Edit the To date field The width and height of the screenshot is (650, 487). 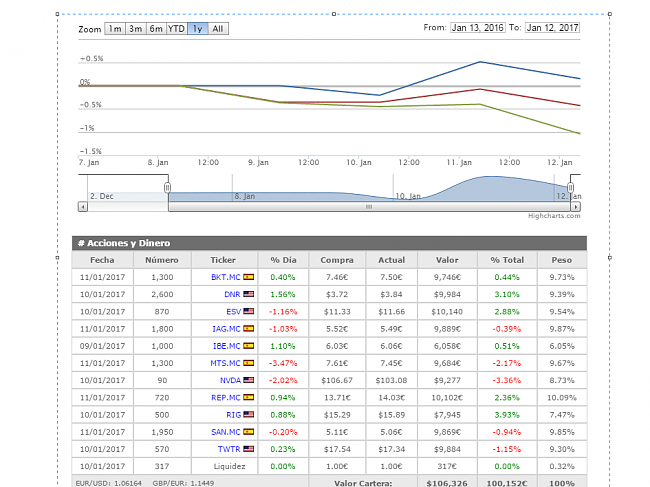(552, 28)
